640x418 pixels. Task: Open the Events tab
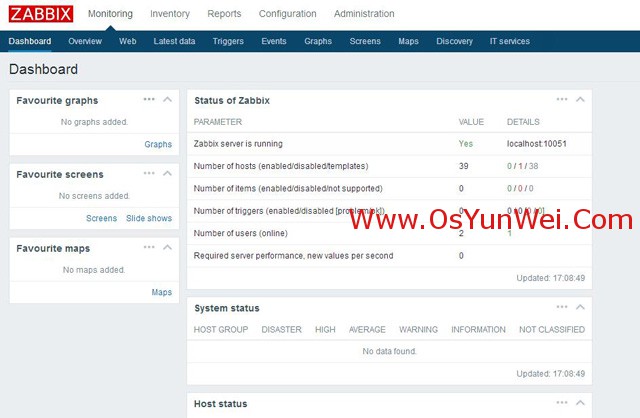pyautogui.click(x=274, y=41)
